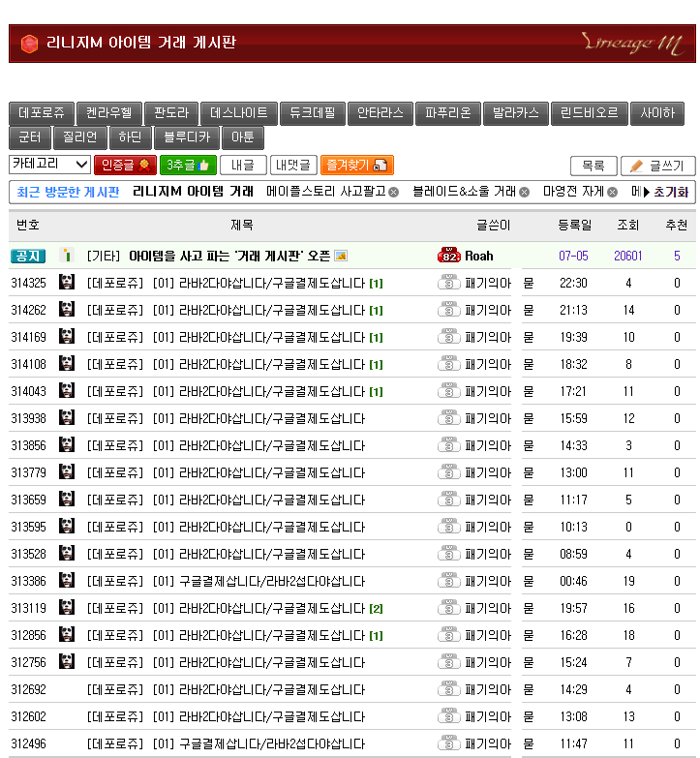The image size is (700, 758).
Task: Click author level icon on post 314108
Action: (x=449, y=364)
